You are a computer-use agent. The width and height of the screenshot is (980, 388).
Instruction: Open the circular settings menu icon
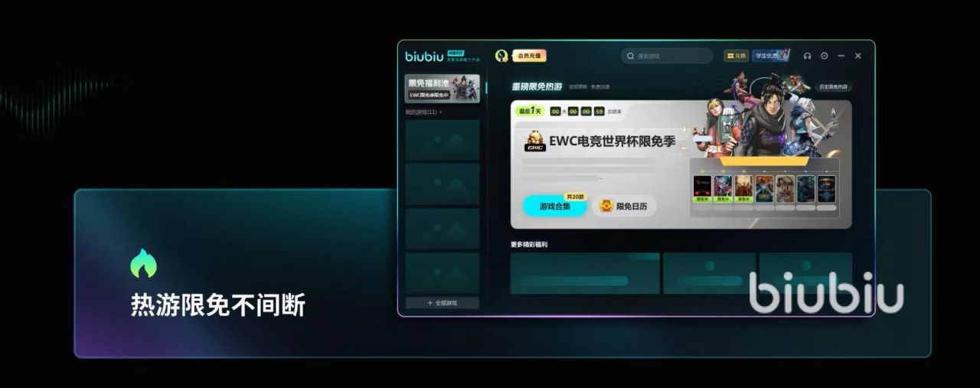pos(824,56)
